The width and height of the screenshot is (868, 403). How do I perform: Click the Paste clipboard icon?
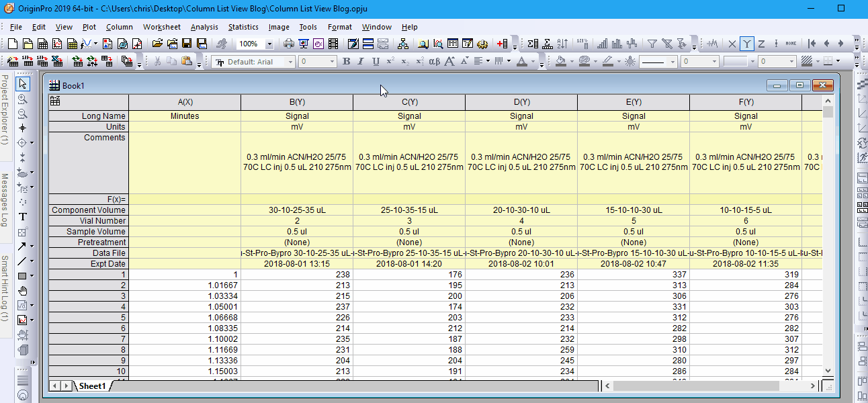[x=187, y=61]
